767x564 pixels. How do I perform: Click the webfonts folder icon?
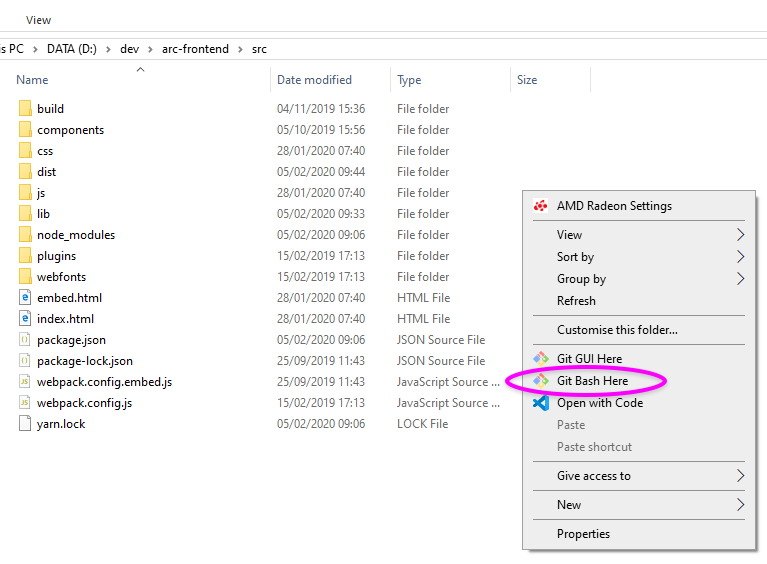coord(25,277)
